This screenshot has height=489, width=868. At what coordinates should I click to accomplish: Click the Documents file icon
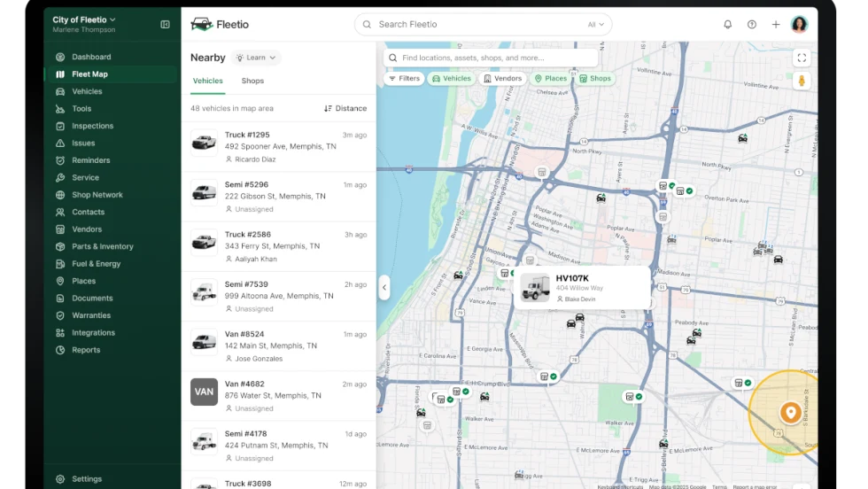(60, 298)
